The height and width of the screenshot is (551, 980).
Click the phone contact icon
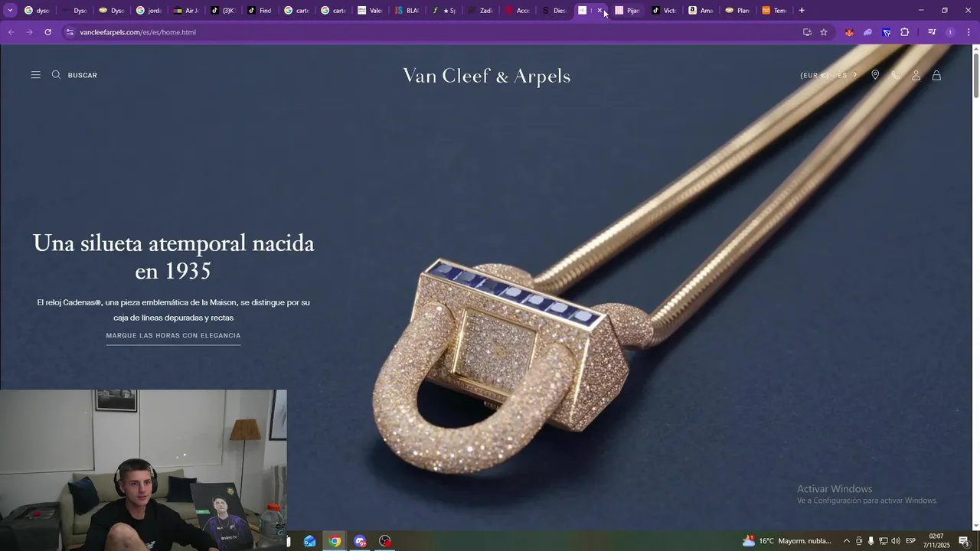click(x=896, y=75)
